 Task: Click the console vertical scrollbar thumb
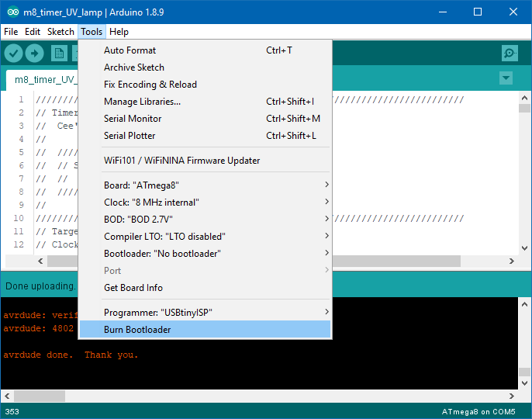[524, 372]
